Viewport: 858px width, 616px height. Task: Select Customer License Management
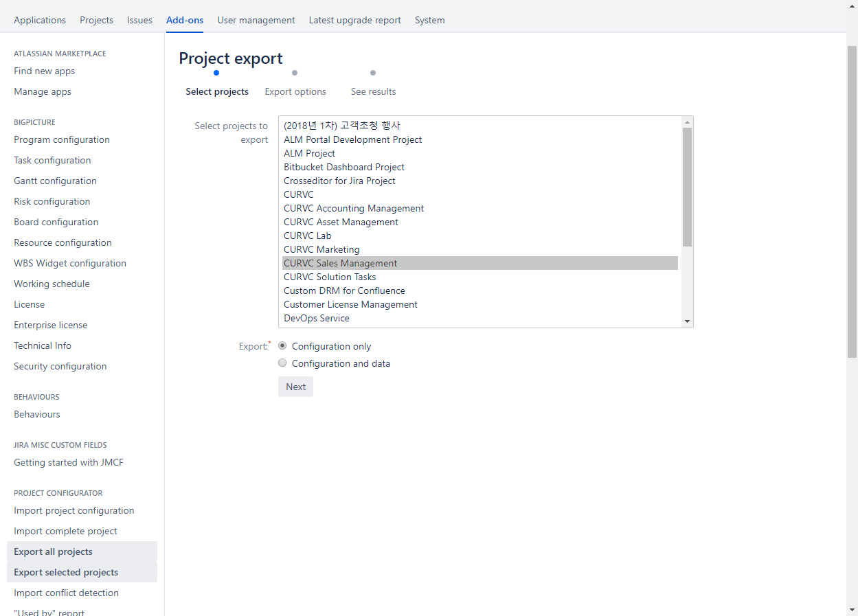pyautogui.click(x=480, y=304)
